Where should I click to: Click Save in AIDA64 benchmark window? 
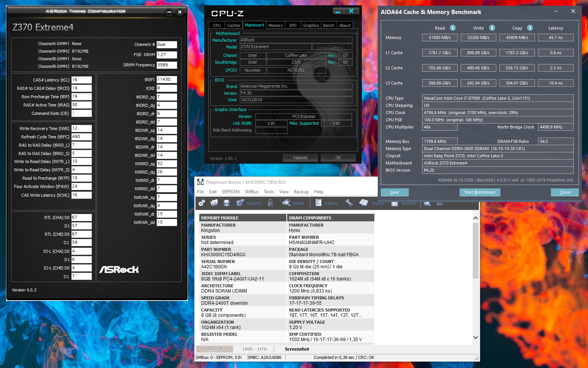[395, 192]
